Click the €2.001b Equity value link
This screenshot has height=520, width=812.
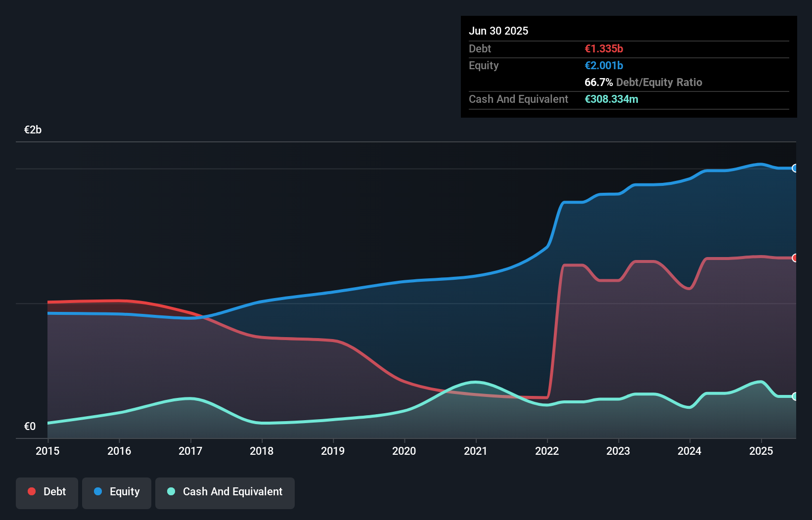click(603, 65)
